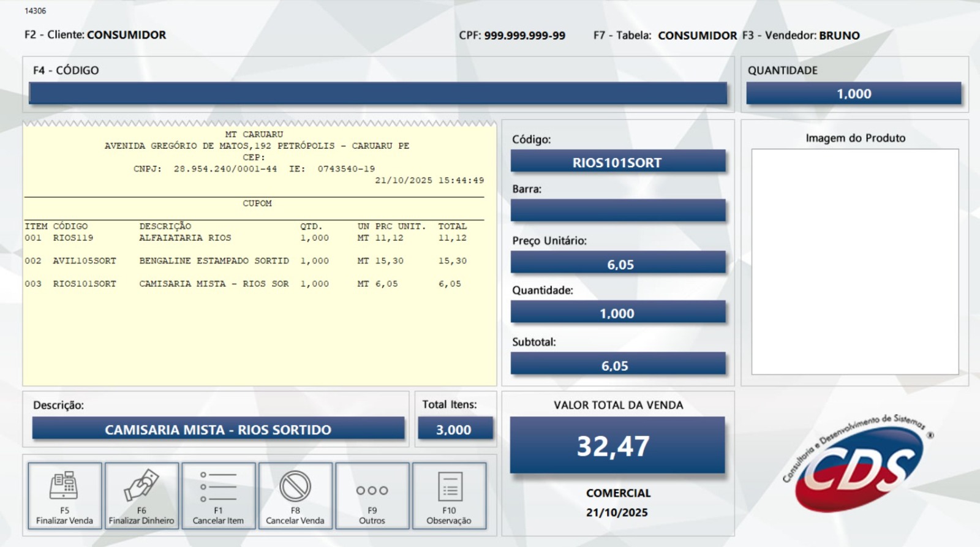Click the Preço Unitário field
Viewport: 980px width, 547px height.
tap(618, 262)
